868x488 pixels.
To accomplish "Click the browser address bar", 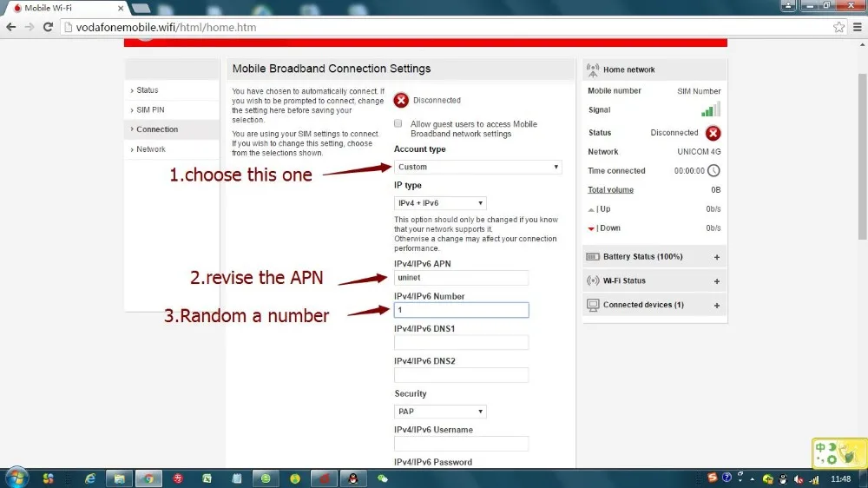I will tap(443, 27).
